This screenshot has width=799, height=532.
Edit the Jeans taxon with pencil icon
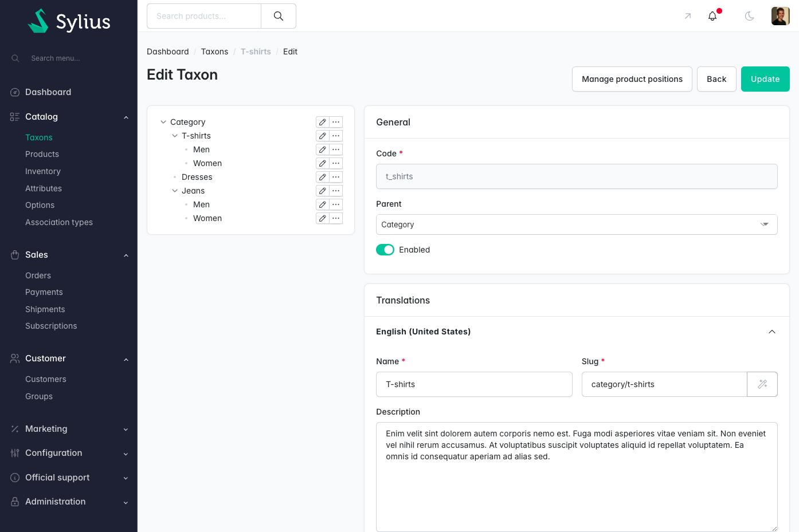tap(323, 191)
